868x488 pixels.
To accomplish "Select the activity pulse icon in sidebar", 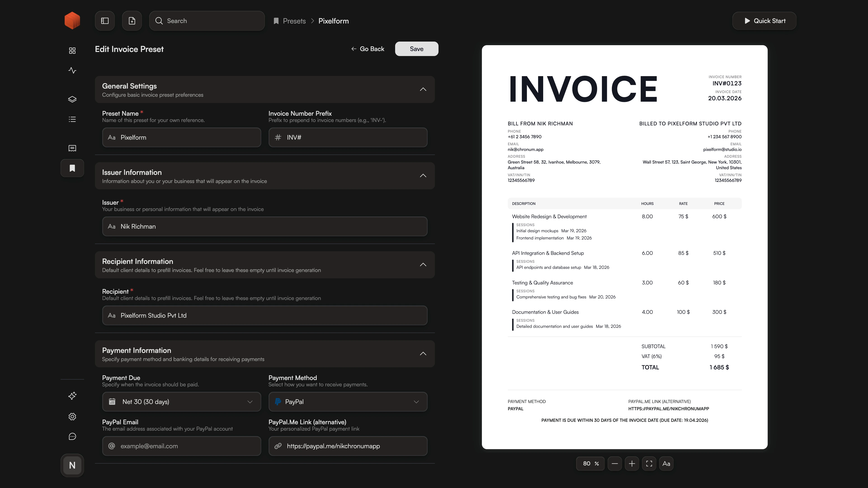I will click(72, 70).
